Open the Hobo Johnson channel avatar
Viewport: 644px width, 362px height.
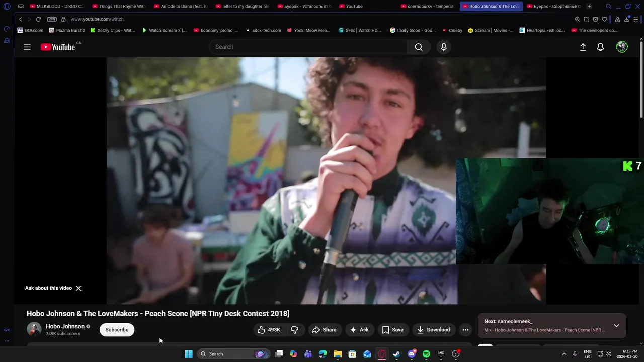(x=34, y=329)
